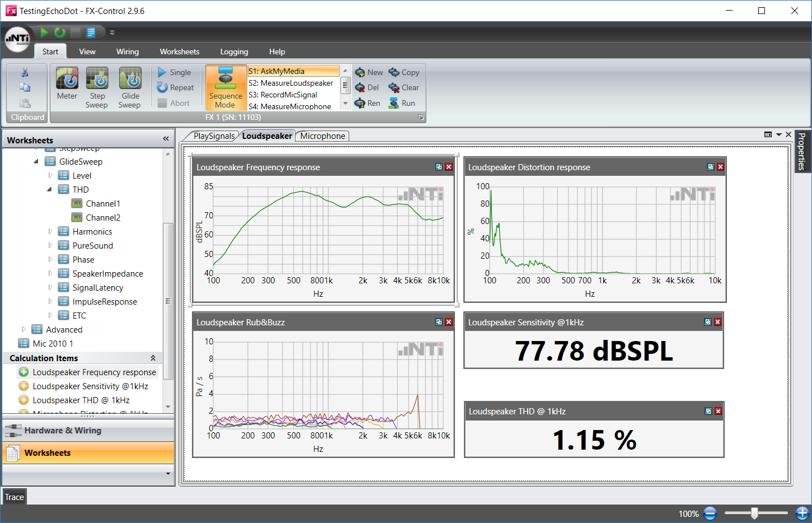Toggle Sequence Mode button
This screenshot has width=812, height=523.
click(226, 87)
